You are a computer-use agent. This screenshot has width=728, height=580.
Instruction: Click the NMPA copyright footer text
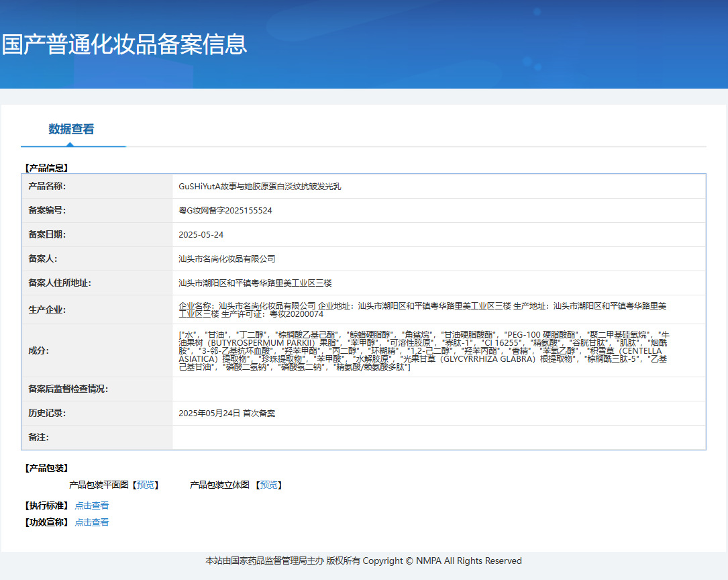[363, 561]
